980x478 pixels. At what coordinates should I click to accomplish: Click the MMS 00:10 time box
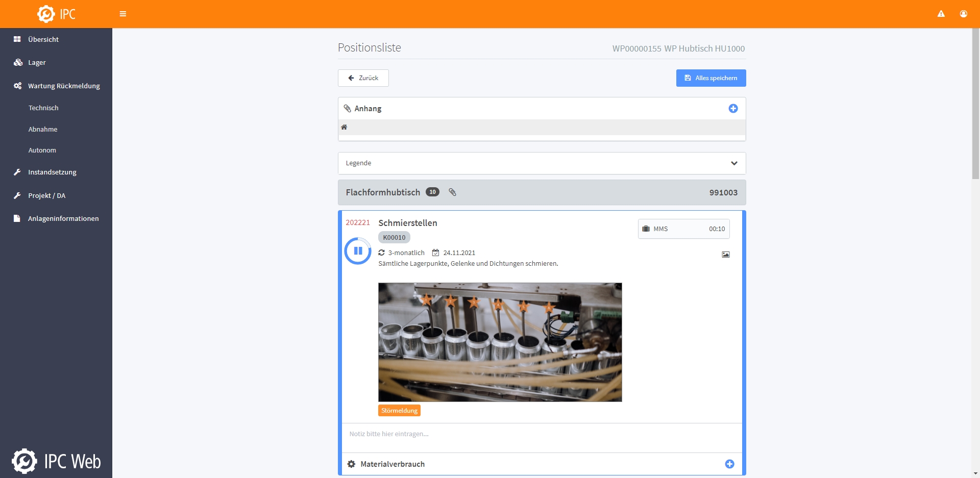tap(683, 229)
